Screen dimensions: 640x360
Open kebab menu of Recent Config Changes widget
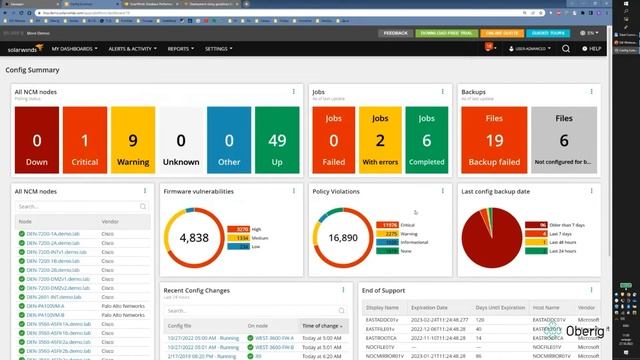[x=343, y=290]
